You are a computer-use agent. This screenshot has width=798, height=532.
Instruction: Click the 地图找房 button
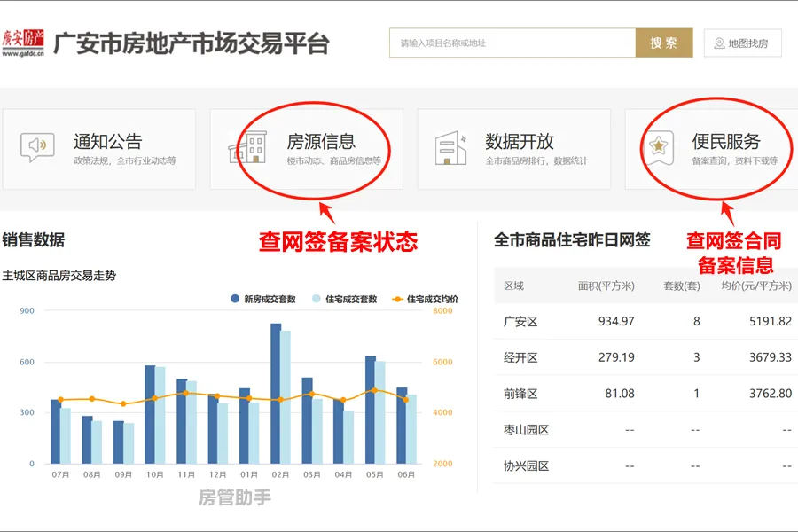pos(742,43)
